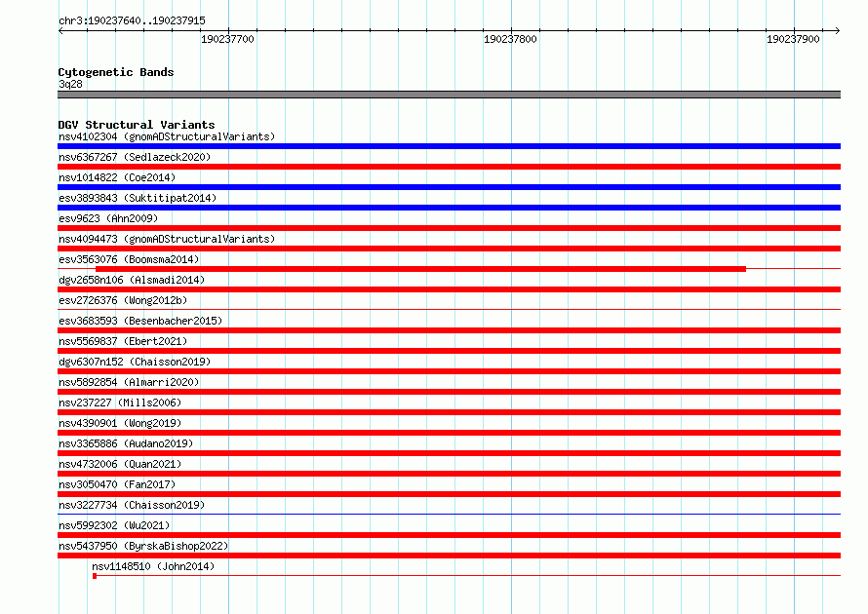Viewport: 868px width, 614px height.
Task: Open esv3893843 (Suktitipat2014) variant label
Action: (138, 198)
